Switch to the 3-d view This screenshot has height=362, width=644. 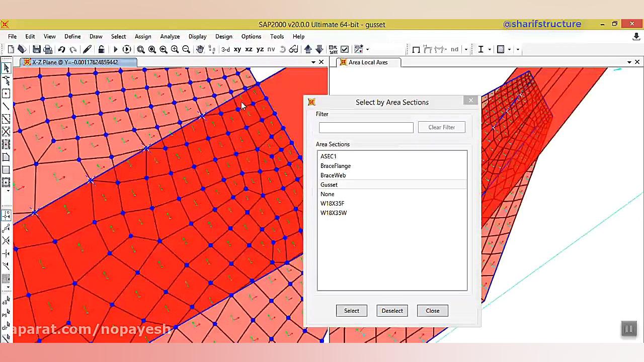[225, 49]
